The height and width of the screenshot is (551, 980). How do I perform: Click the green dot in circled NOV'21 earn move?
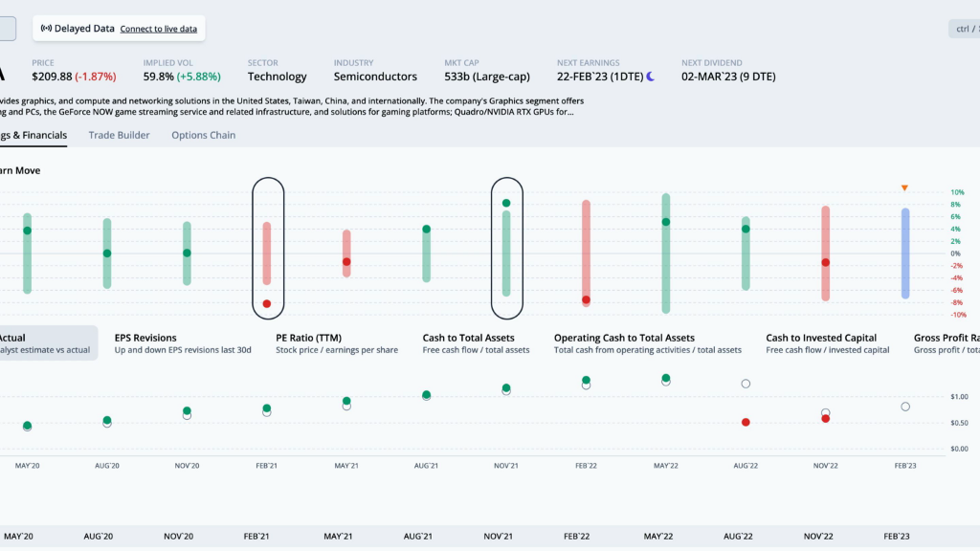click(x=506, y=203)
